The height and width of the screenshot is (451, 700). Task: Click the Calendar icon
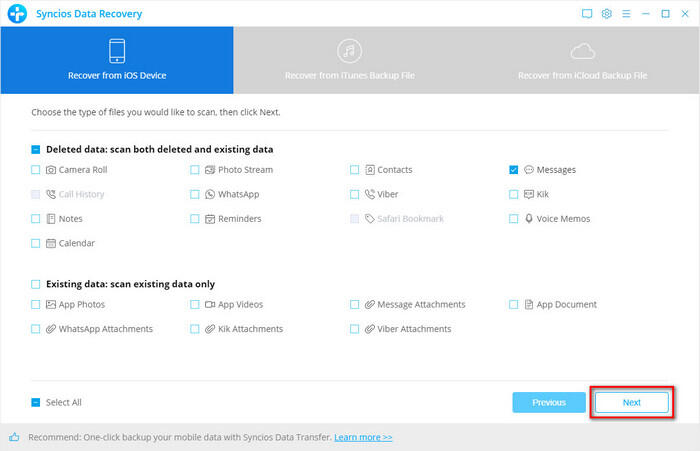coord(50,243)
